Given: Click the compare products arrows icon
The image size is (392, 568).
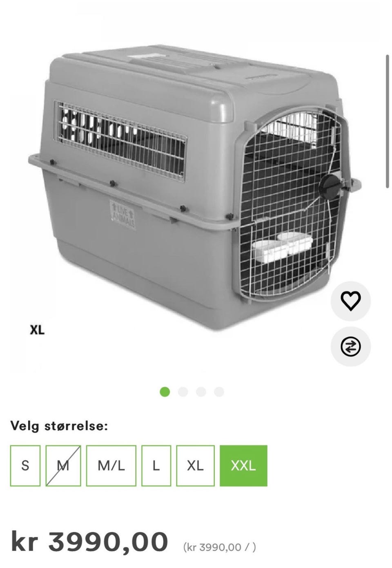Looking at the screenshot, I should pos(351,347).
